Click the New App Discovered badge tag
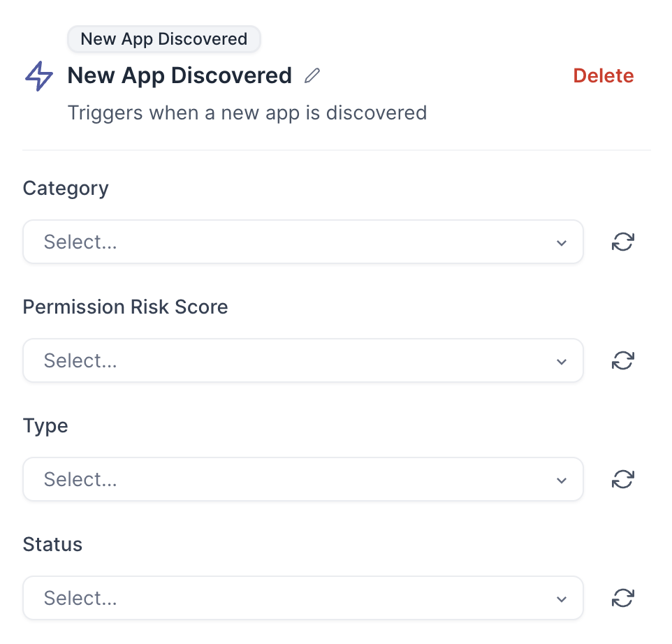 pos(164,39)
